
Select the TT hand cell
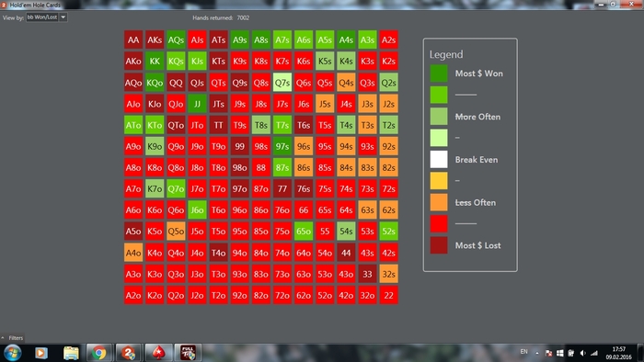pyautogui.click(x=219, y=125)
